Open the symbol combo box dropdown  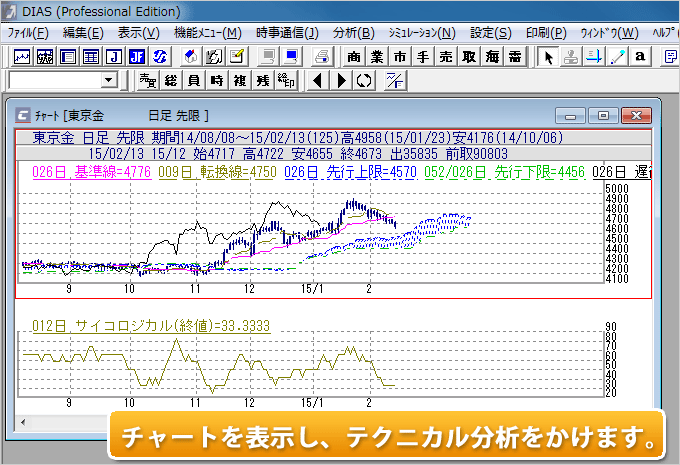pyautogui.click(x=108, y=80)
